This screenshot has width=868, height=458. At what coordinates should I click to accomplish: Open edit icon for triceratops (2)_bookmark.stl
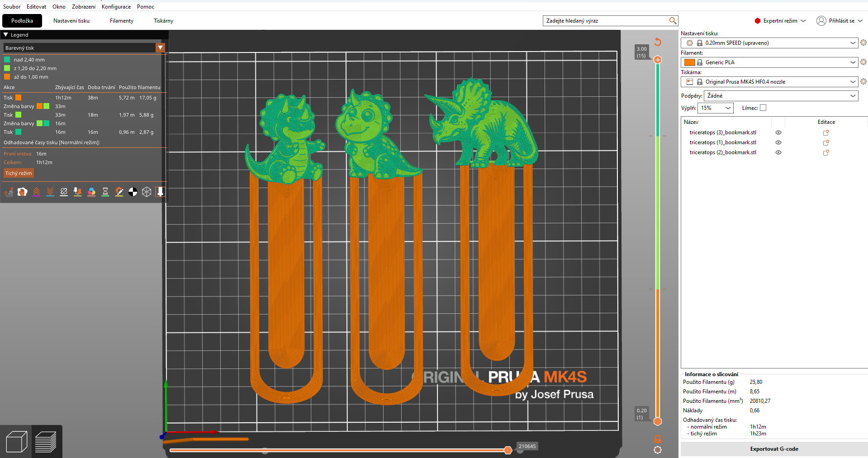point(826,152)
